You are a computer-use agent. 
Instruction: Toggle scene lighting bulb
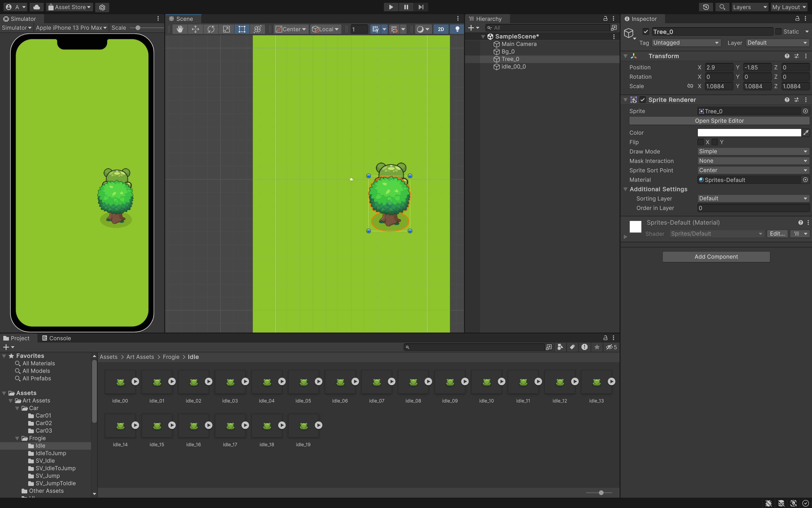457,29
